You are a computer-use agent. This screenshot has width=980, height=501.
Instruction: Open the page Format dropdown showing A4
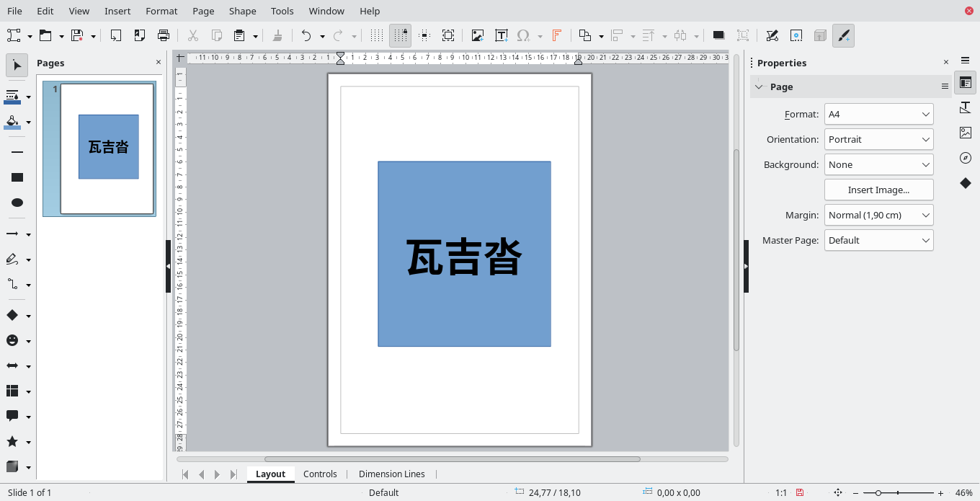[878, 114]
